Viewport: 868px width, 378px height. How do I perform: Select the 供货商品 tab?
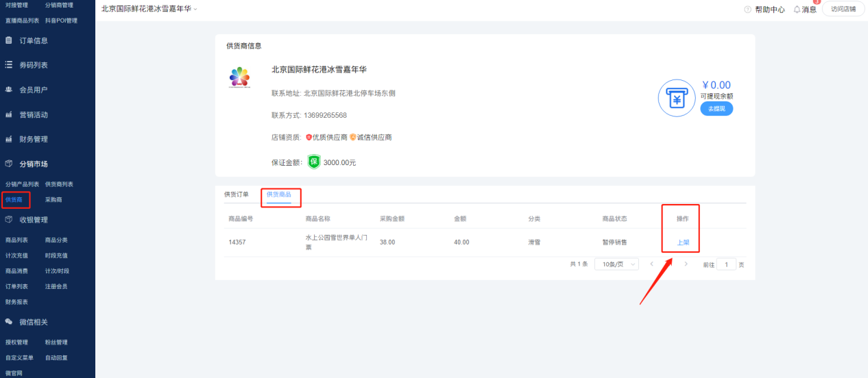279,195
